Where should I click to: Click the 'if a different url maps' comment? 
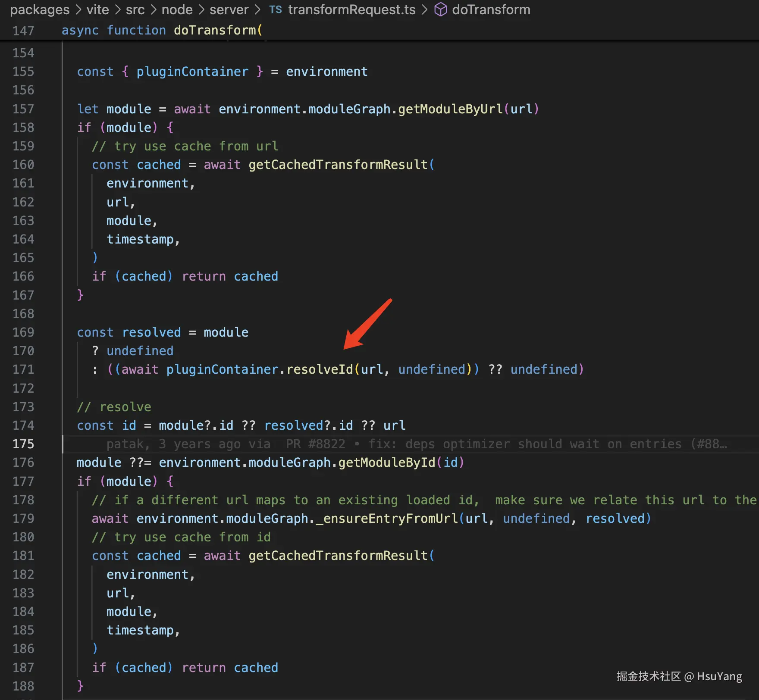tap(424, 500)
